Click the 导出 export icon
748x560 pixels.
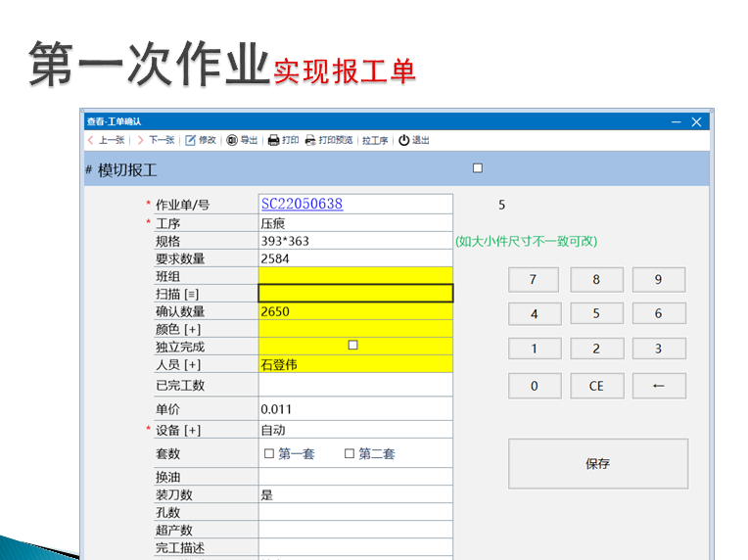pyautogui.click(x=232, y=140)
